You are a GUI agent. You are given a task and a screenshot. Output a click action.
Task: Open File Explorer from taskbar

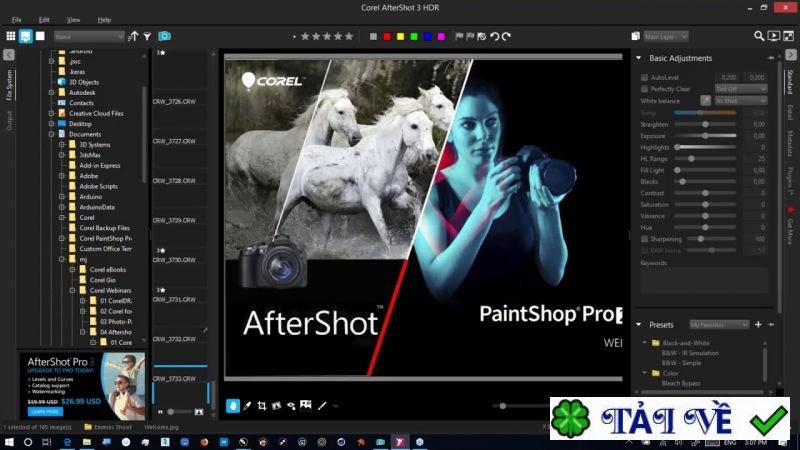click(87, 442)
